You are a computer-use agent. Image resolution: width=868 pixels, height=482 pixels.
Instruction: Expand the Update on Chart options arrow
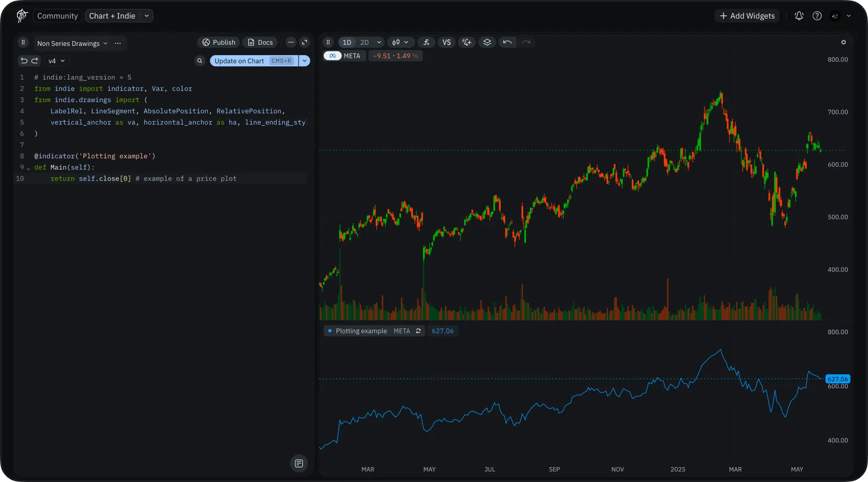[305, 61]
